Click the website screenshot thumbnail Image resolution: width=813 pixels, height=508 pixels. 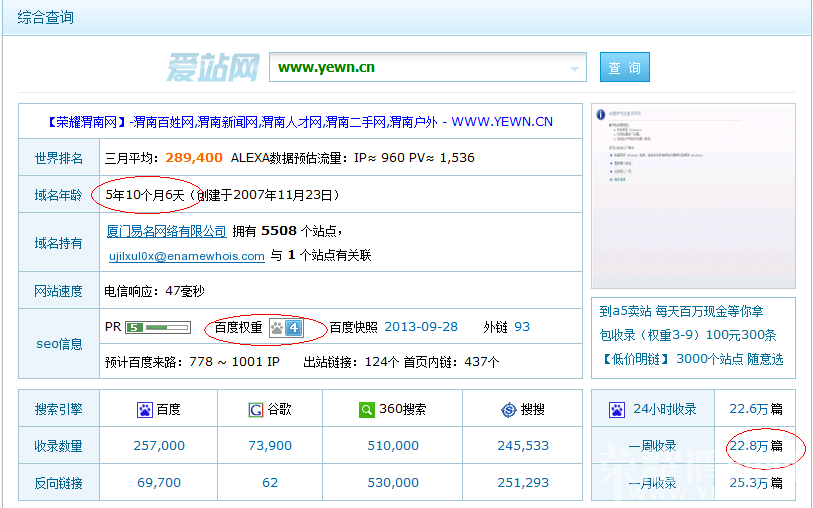(x=693, y=196)
